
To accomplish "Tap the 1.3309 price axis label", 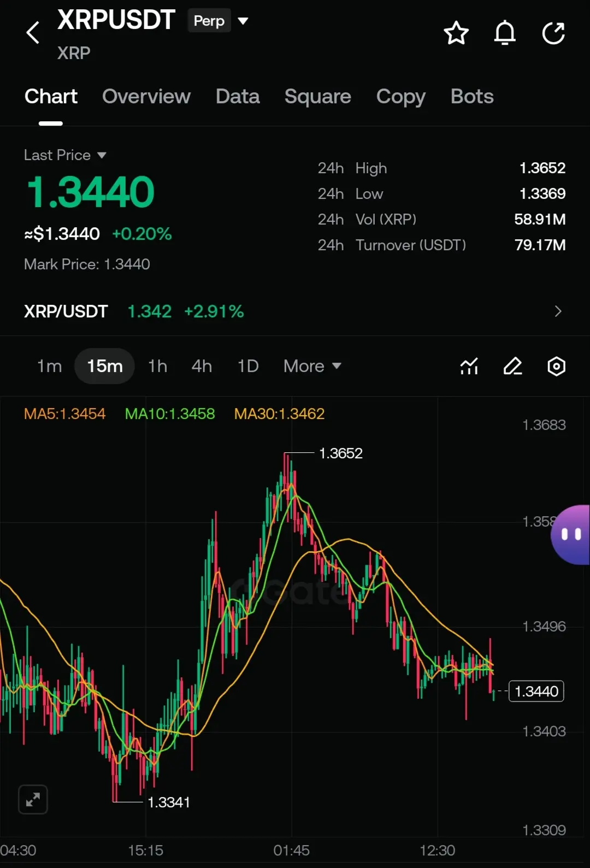I will point(544,830).
